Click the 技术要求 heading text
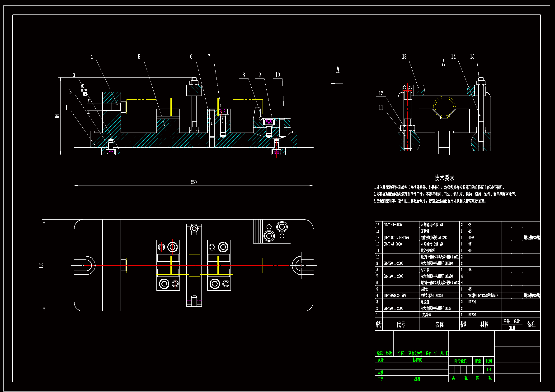 coord(444,178)
